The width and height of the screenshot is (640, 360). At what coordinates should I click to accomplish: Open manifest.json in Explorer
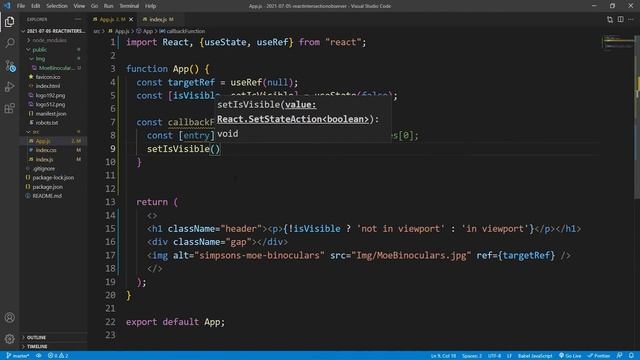(53, 113)
